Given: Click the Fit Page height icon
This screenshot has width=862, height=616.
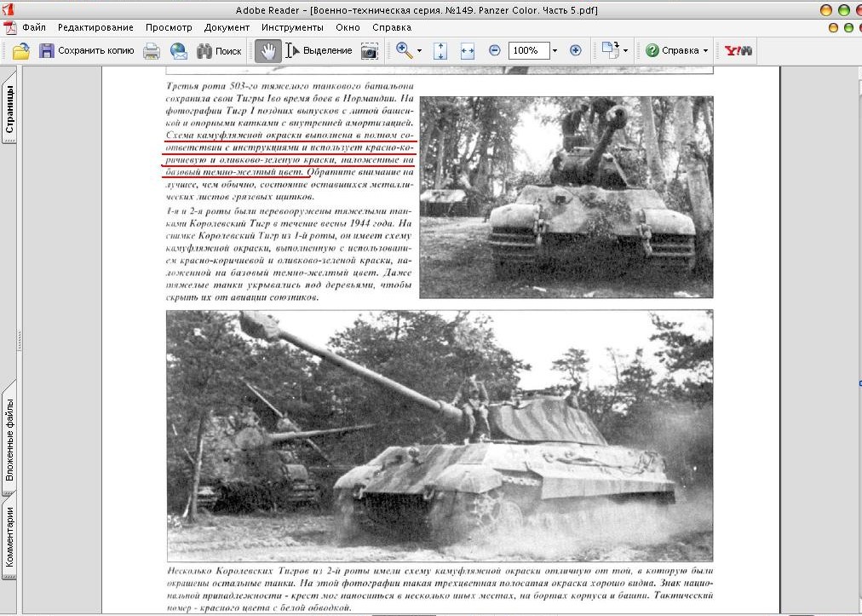Looking at the screenshot, I should coord(440,51).
